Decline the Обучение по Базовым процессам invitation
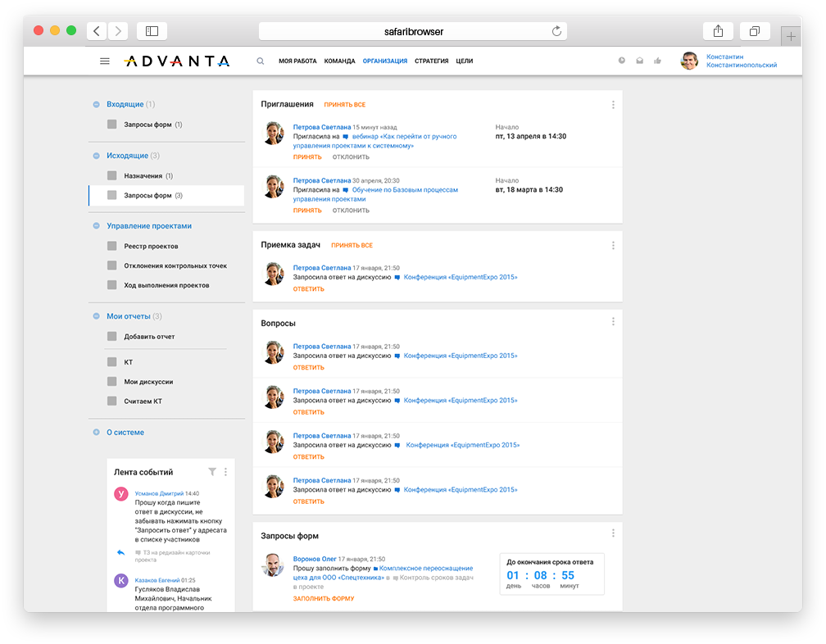 pyautogui.click(x=351, y=210)
